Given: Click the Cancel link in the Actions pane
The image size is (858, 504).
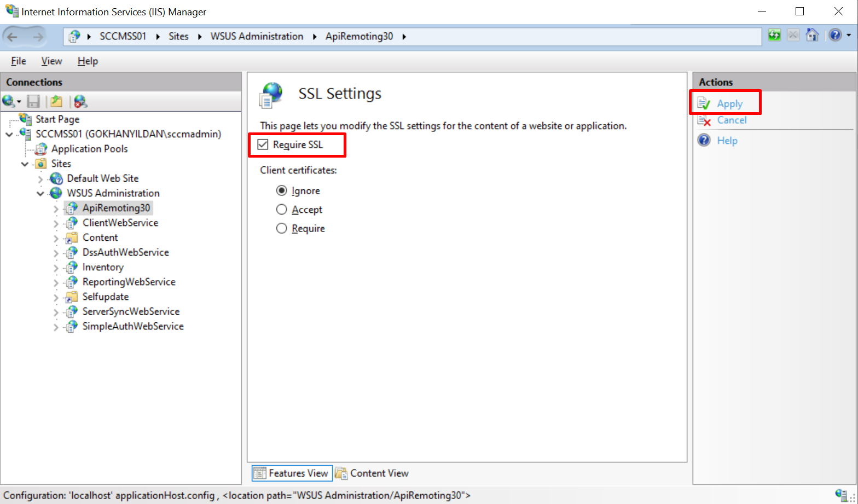Looking at the screenshot, I should [732, 120].
